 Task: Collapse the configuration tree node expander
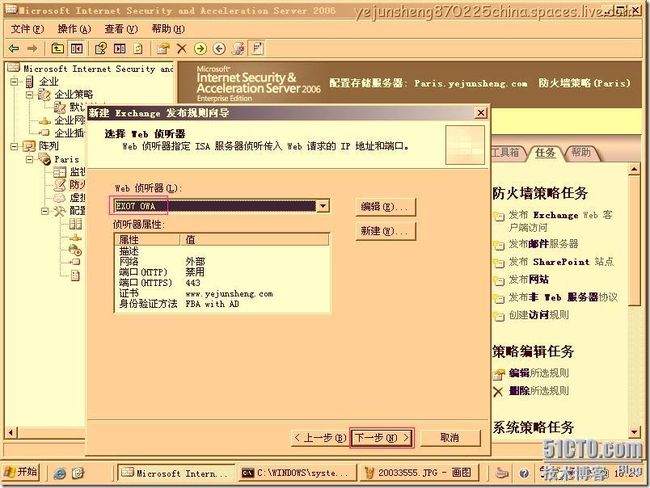click(x=45, y=211)
